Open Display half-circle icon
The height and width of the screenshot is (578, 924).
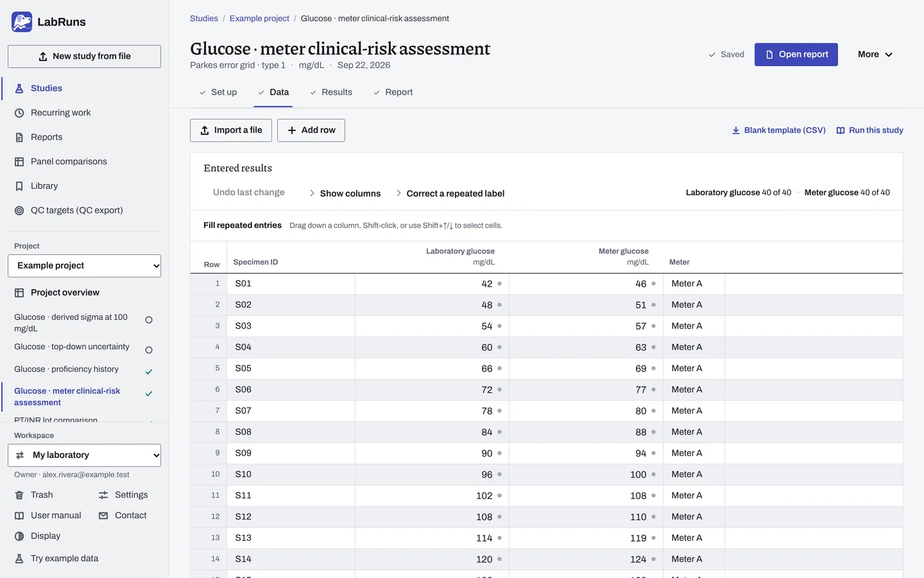pyautogui.click(x=19, y=536)
